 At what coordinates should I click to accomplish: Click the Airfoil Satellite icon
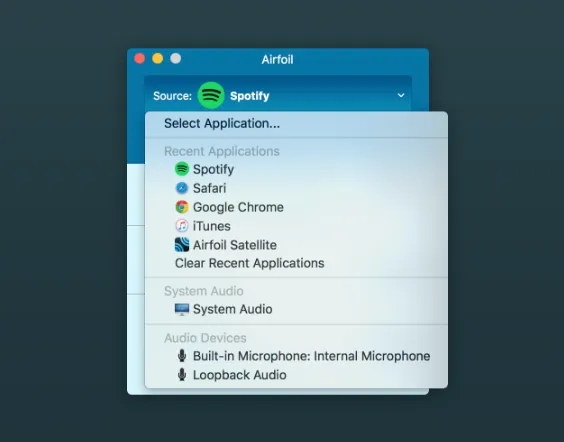click(x=182, y=245)
